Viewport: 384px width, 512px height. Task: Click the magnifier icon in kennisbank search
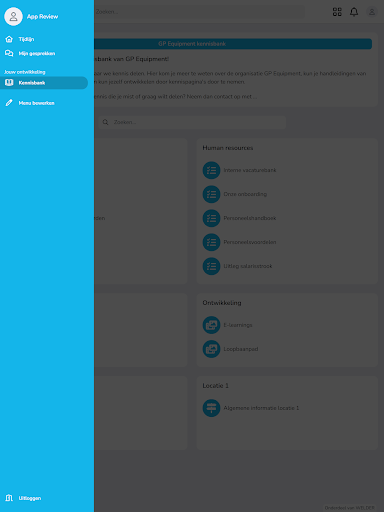click(105, 122)
